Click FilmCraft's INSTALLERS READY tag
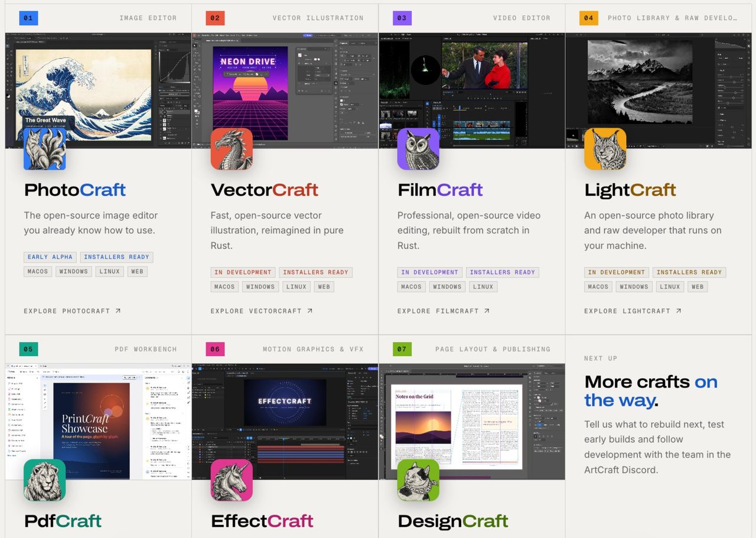 click(x=503, y=272)
